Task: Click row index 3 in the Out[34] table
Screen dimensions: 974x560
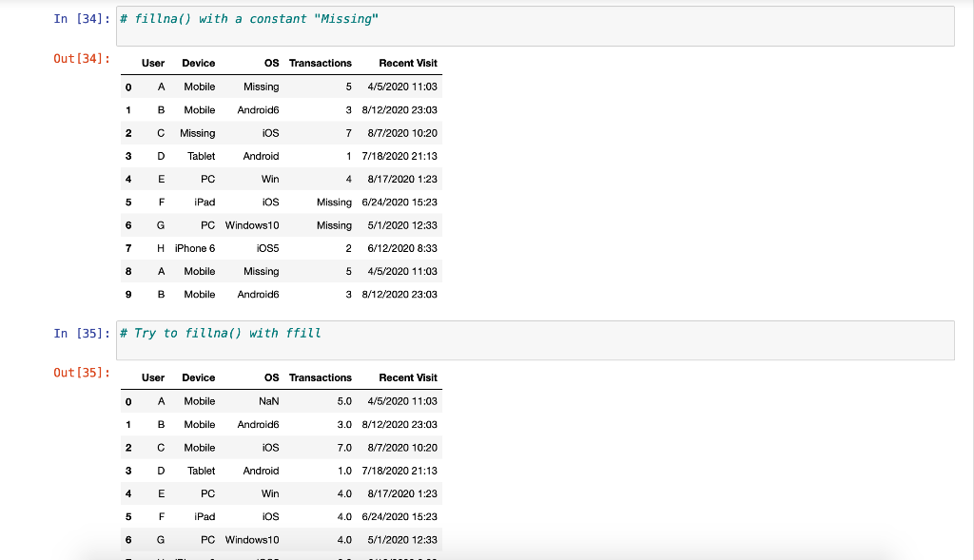Action: 128,156
